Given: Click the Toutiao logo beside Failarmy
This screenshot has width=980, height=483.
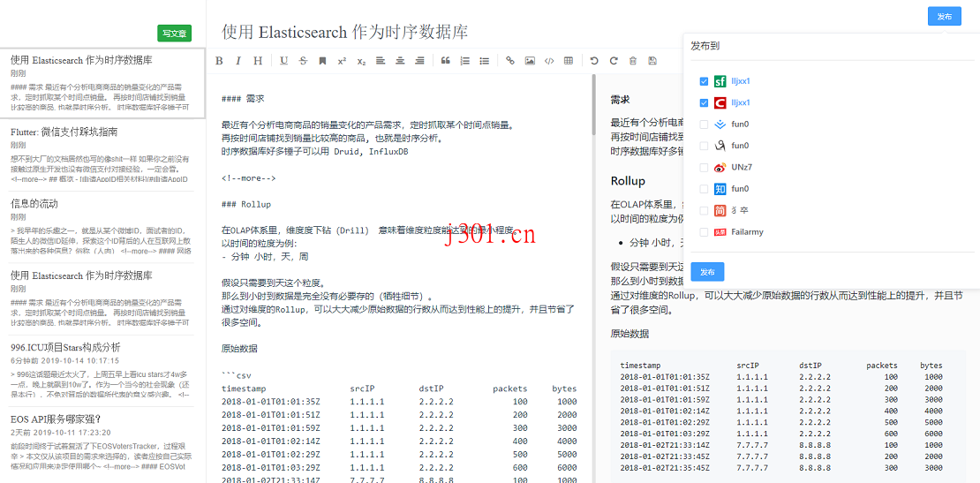Looking at the screenshot, I should (720, 232).
